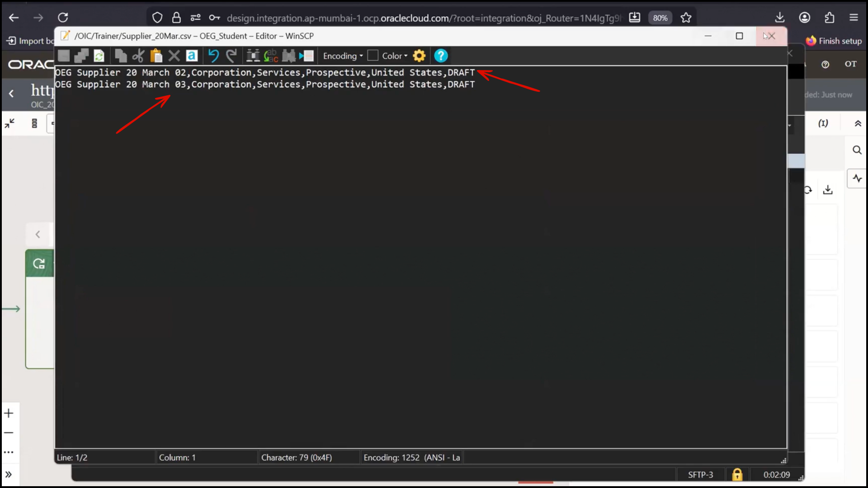Click the Line: 1/2 status bar entry
The image size is (868, 488).
72,457
